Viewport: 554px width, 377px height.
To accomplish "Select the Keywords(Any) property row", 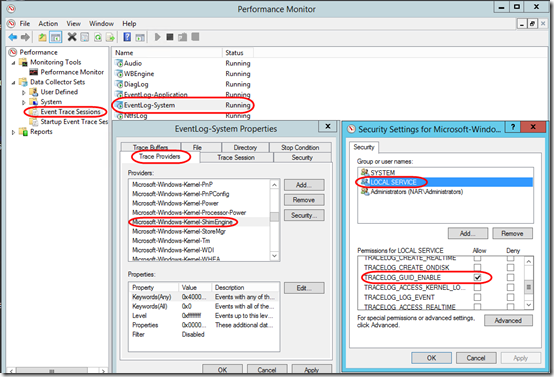I will [x=204, y=297].
